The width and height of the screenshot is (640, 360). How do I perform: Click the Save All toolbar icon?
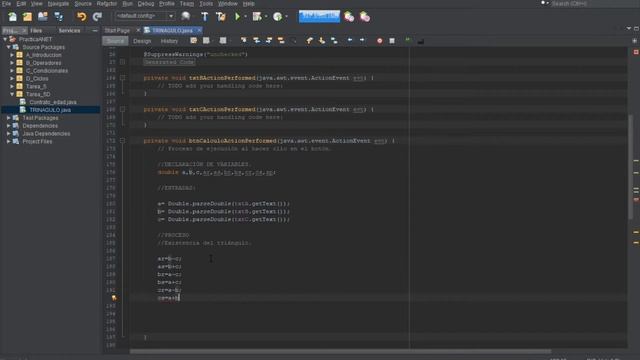click(x=59, y=17)
